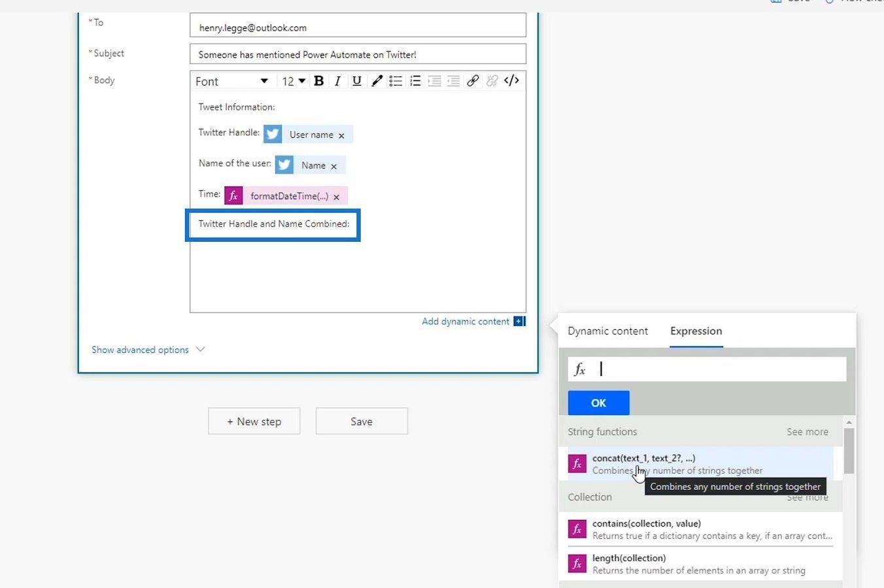Open the font color highlighter tool
884x588 pixels.
tap(377, 81)
